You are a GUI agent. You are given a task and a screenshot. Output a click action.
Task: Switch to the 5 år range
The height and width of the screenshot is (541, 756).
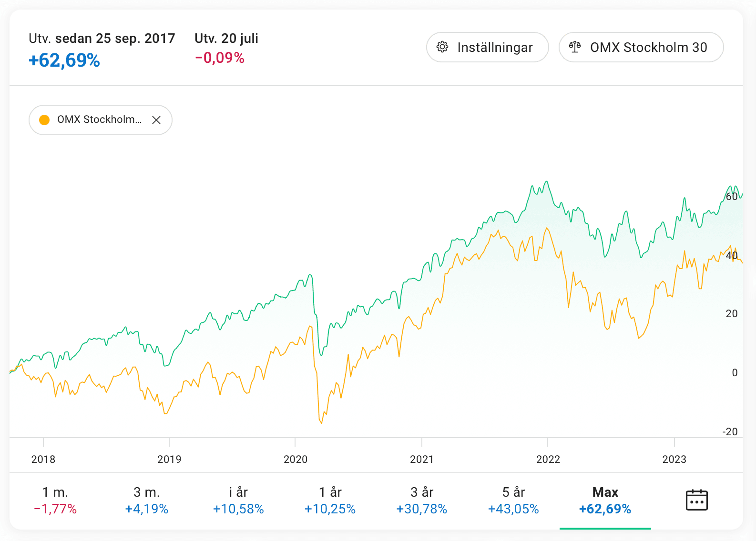tap(513, 500)
